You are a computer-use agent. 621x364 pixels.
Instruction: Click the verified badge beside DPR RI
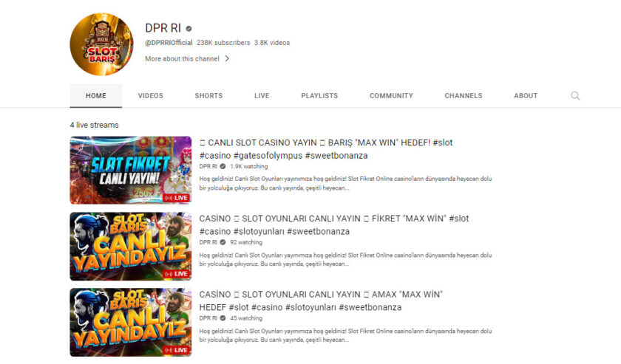click(x=189, y=29)
